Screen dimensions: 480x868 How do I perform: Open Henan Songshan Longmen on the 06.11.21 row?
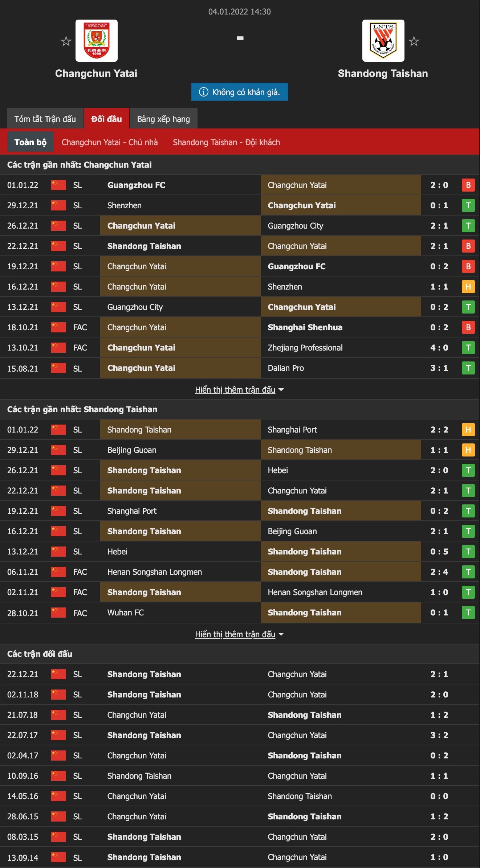(x=154, y=572)
